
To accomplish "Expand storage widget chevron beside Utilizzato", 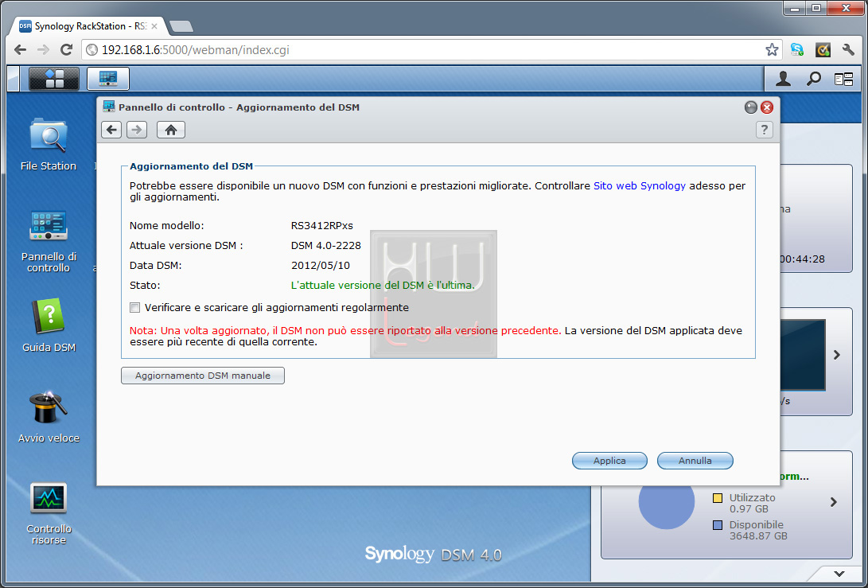I will (834, 502).
